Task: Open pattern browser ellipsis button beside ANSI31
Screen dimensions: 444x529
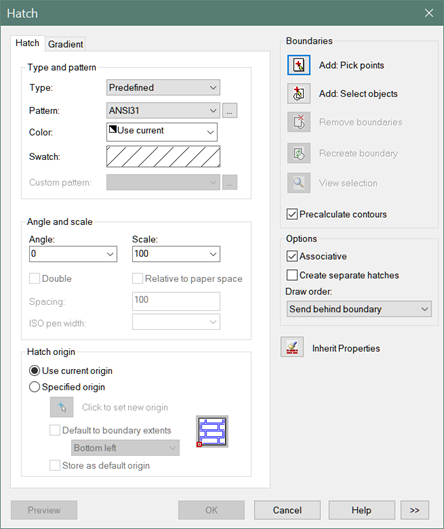Action: [230, 111]
